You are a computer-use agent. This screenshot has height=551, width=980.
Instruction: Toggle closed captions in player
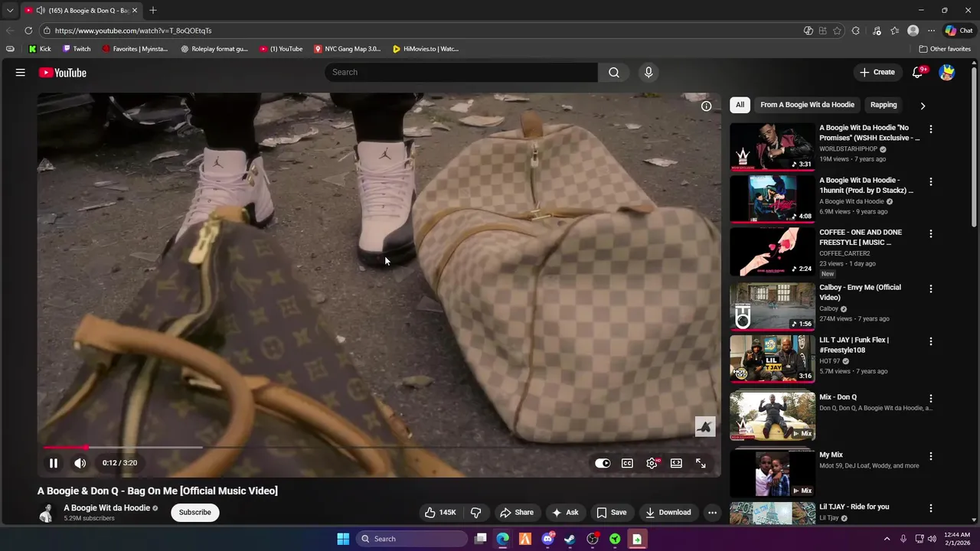coord(627,463)
